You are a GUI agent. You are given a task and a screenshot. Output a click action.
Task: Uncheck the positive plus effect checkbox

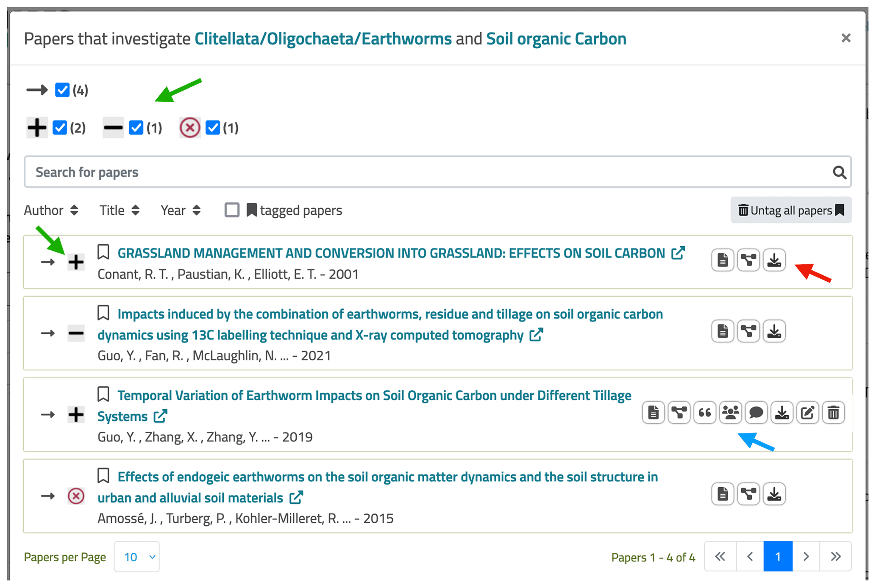click(x=60, y=128)
